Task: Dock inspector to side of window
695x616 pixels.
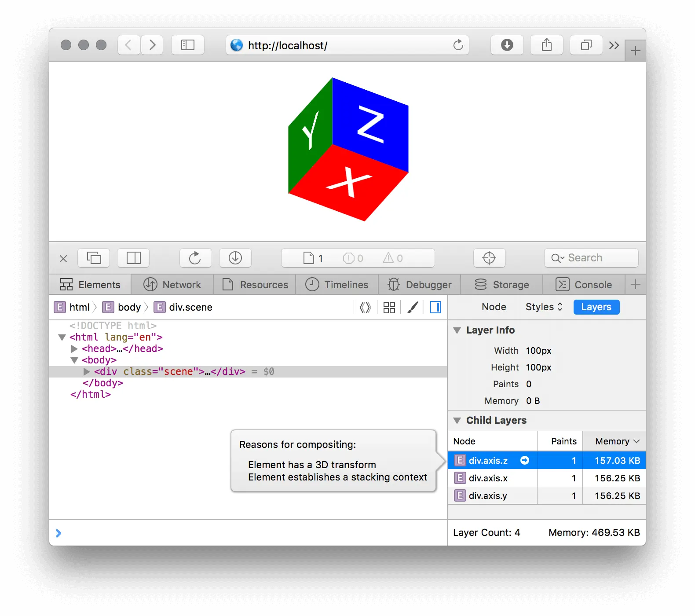Action: [133, 258]
